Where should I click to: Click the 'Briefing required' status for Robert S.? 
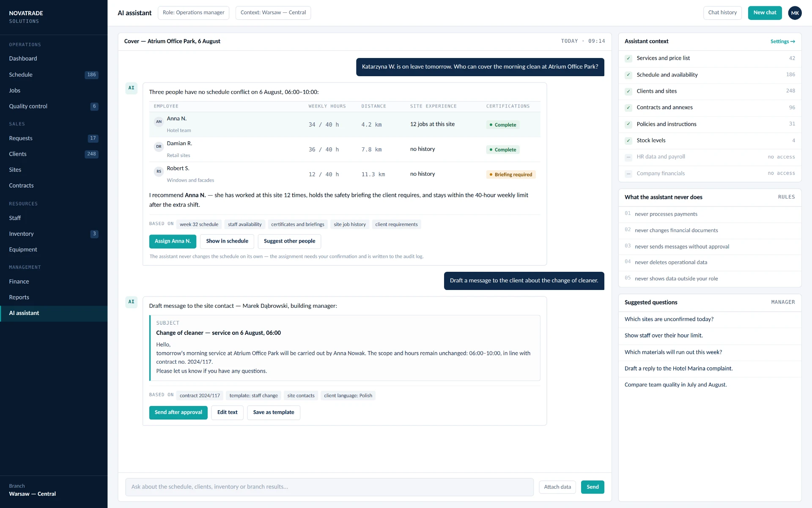(511, 174)
